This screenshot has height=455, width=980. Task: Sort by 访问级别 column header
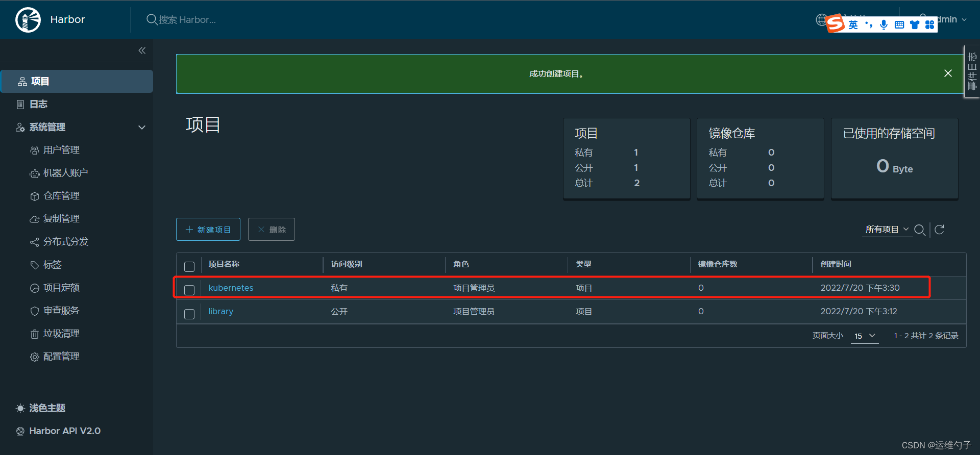(x=347, y=264)
